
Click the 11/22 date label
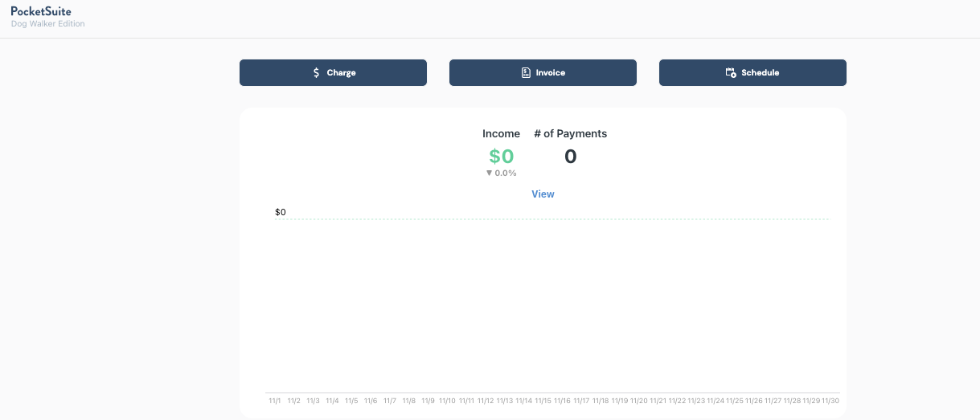[x=677, y=401]
